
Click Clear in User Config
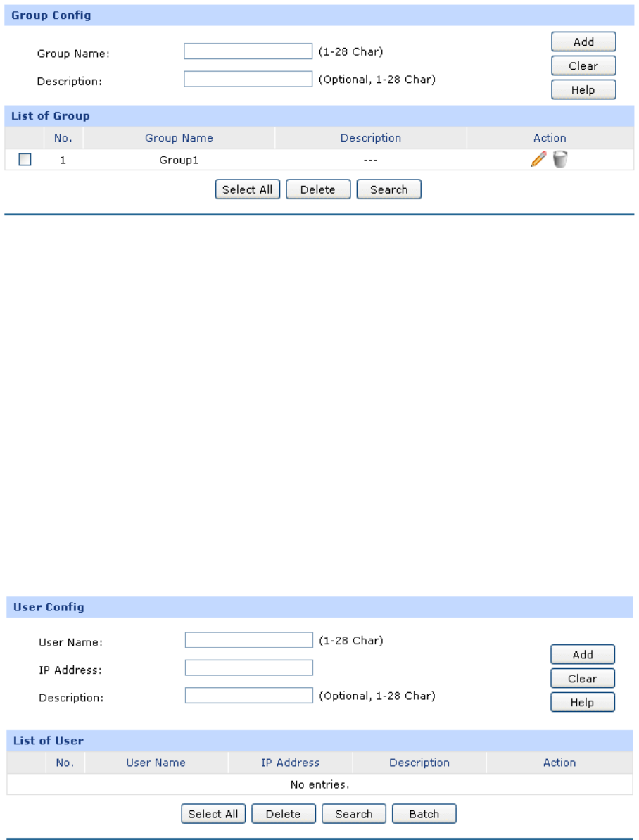click(x=583, y=679)
